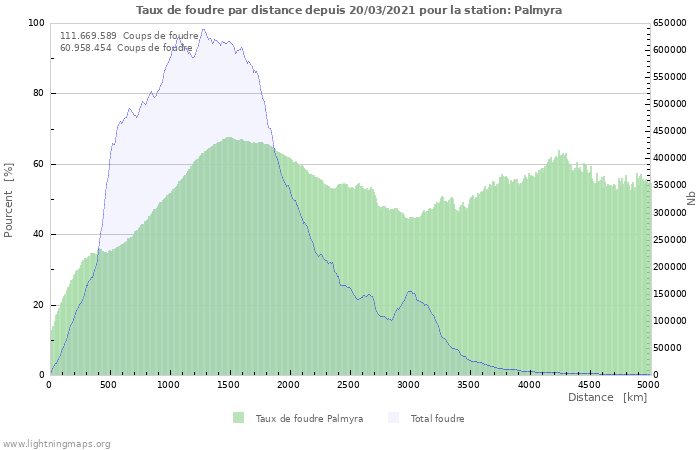This screenshot has width=700, height=450.
Task: Click the 5000 tick on distance axis
Action: pos(648,384)
